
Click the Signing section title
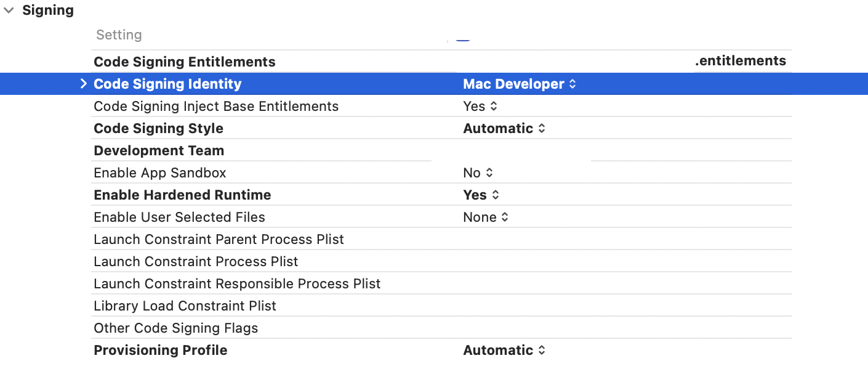48,10
